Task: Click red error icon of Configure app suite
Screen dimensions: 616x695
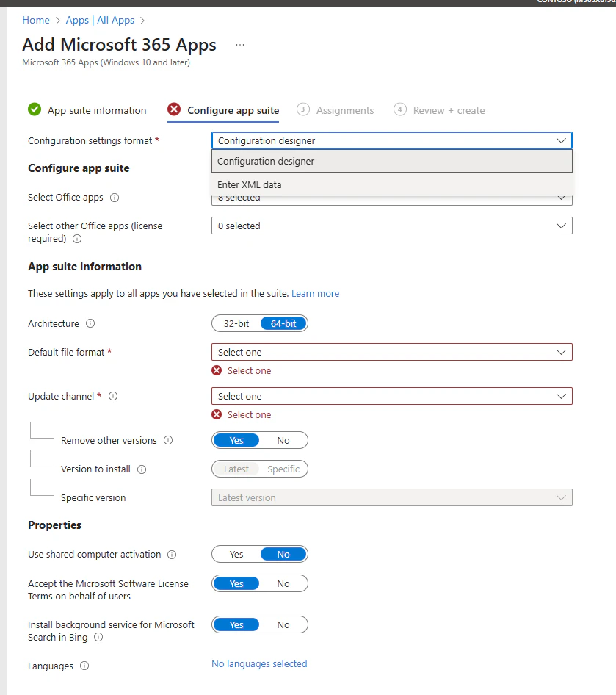Action: click(174, 109)
